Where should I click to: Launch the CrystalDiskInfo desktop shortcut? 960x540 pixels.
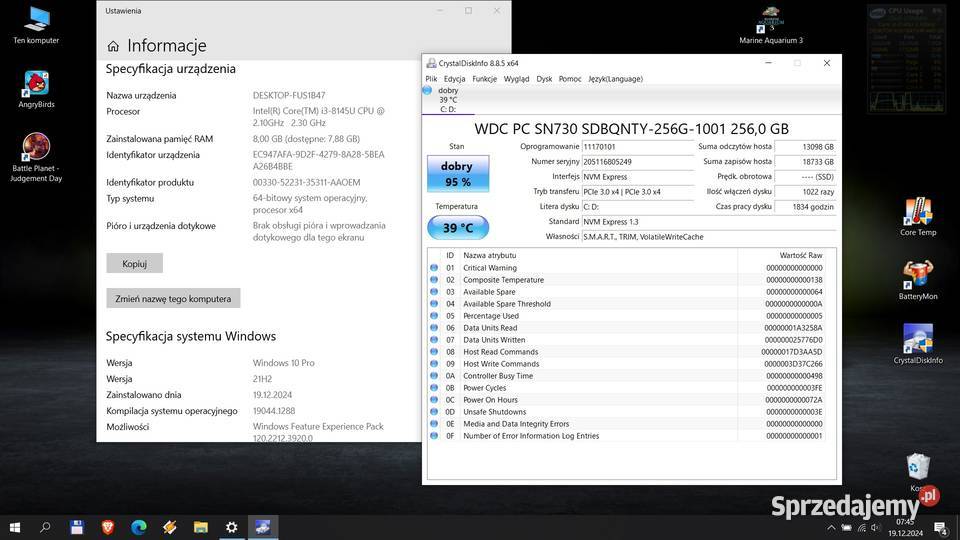(918, 345)
